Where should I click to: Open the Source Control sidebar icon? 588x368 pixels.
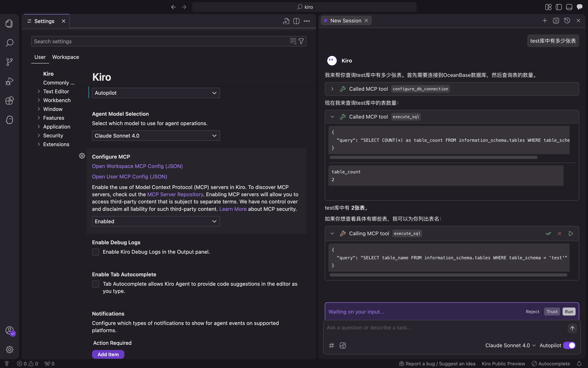point(9,62)
